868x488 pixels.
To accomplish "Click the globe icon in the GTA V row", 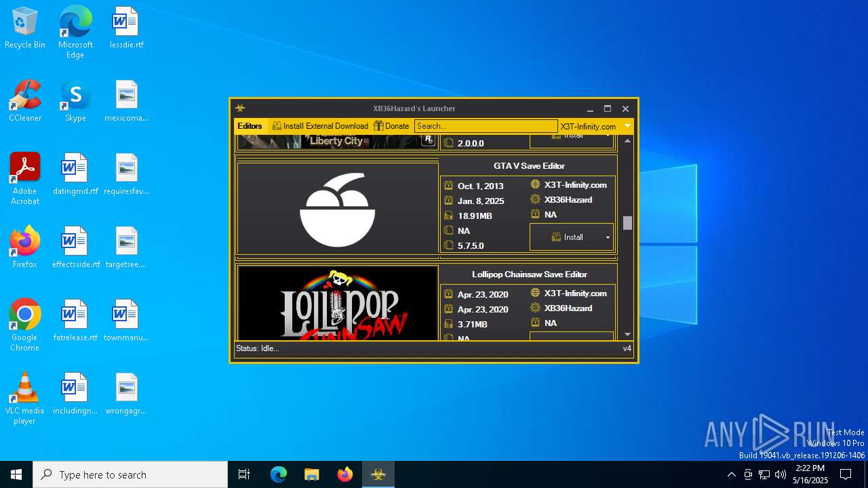I will point(535,184).
